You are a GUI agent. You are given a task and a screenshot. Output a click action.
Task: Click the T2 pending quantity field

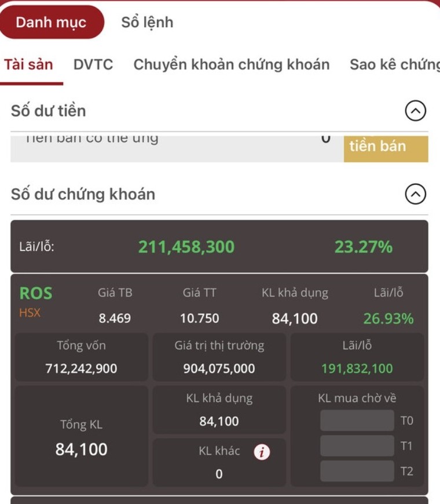click(357, 472)
